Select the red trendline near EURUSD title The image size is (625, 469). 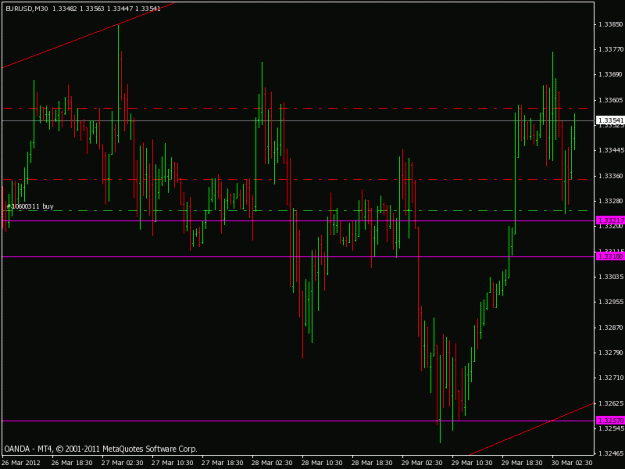tap(88, 35)
